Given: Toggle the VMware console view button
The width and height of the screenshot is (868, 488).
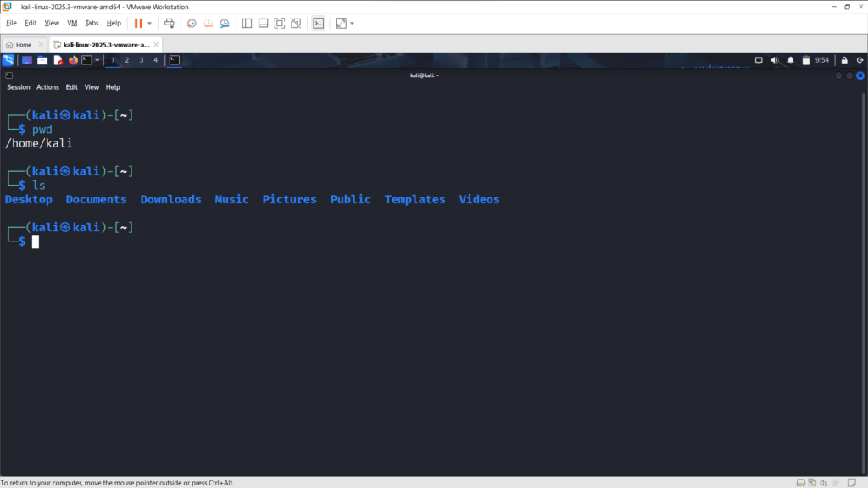Looking at the screenshot, I should (x=318, y=23).
